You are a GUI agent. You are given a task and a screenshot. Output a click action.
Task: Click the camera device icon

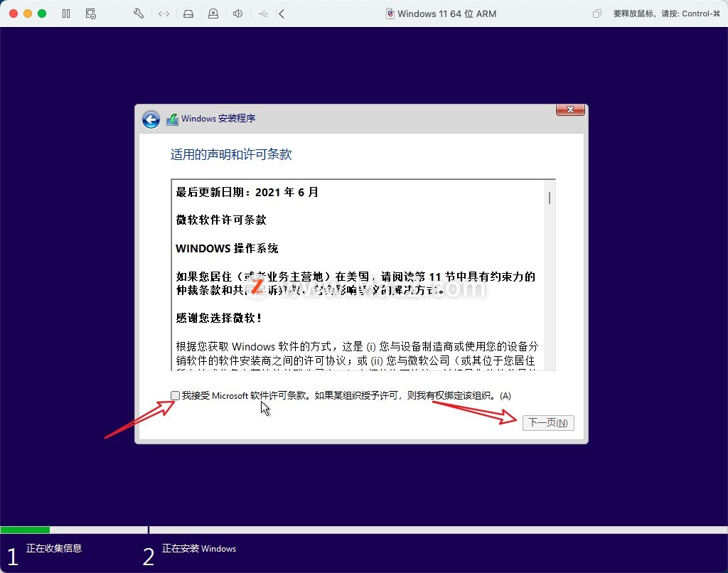tap(213, 14)
